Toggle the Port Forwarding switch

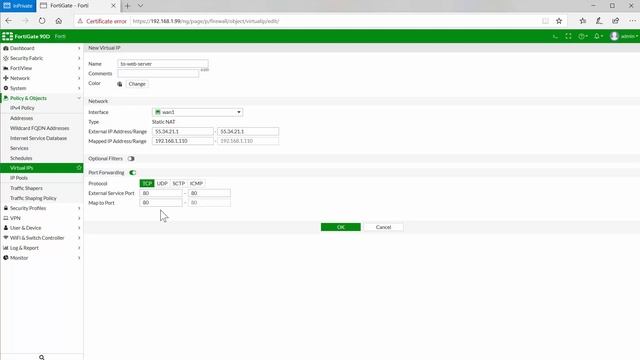pyautogui.click(x=132, y=173)
